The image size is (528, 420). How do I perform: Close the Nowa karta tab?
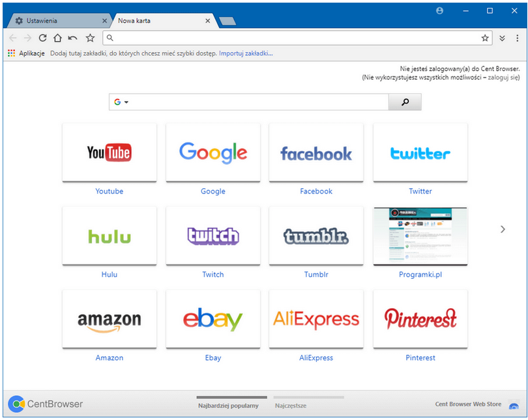(208, 21)
